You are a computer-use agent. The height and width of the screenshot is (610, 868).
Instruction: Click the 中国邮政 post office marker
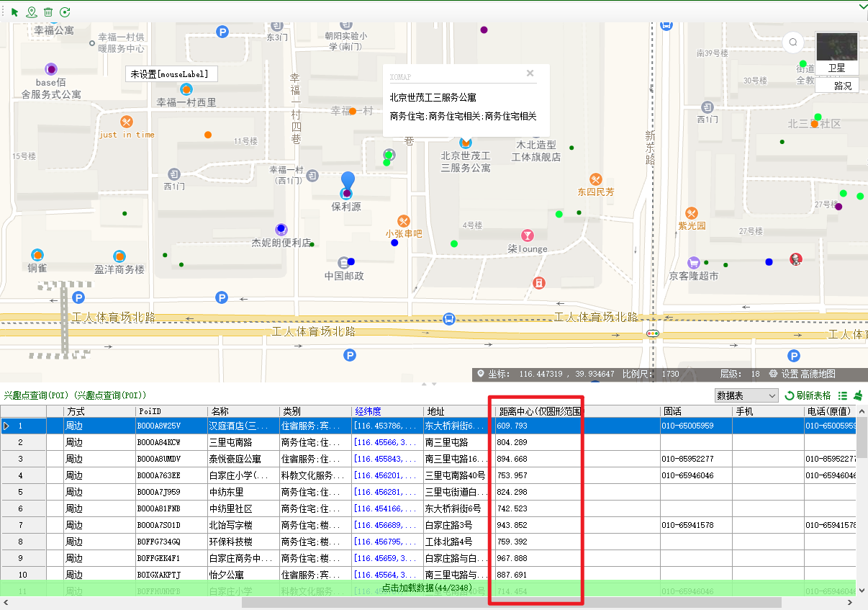point(343,262)
